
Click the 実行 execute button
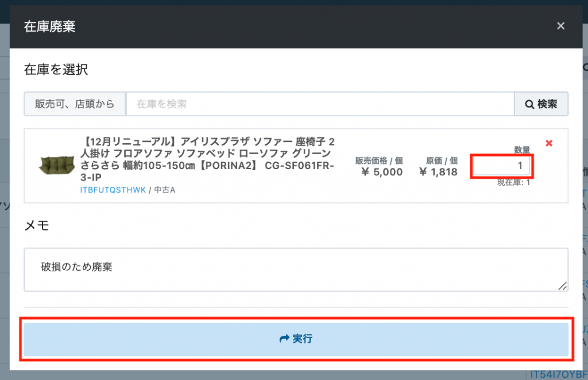point(296,339)
